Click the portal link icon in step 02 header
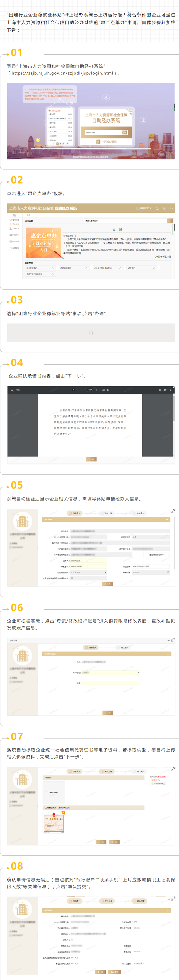 144,208
